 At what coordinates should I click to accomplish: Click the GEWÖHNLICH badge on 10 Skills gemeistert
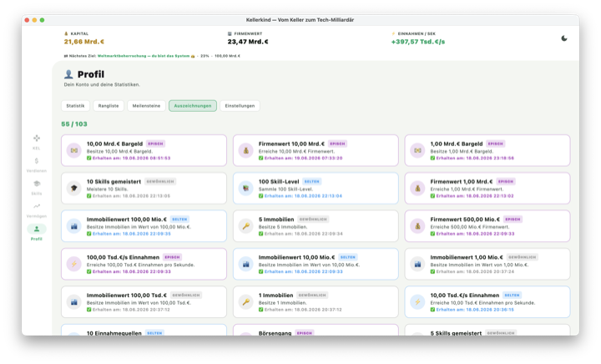point(160,182)
